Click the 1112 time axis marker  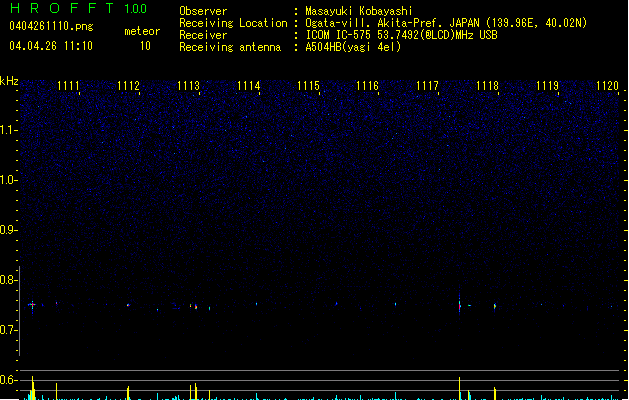(x=128, y=86)
